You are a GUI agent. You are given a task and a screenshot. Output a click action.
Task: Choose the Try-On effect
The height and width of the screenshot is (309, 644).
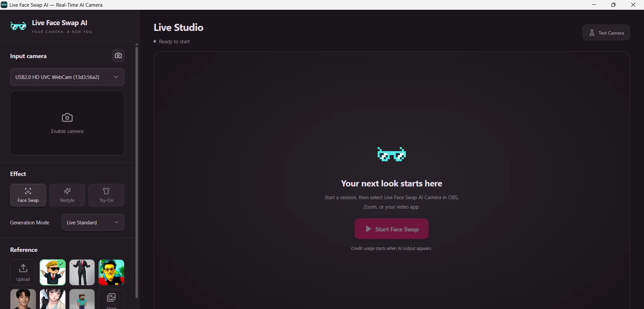point(106,195)
